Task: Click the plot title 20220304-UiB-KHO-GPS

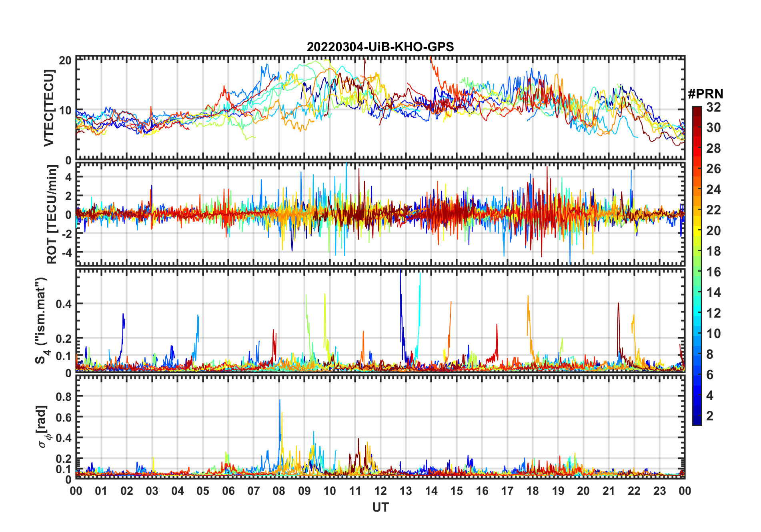Action: pyautogui.click(x=380, y=47)
